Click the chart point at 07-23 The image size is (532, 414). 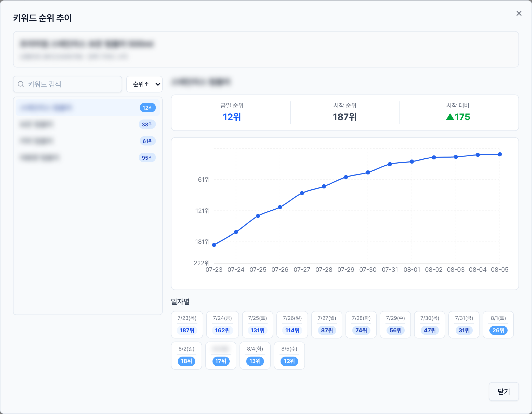pos(214,245)
